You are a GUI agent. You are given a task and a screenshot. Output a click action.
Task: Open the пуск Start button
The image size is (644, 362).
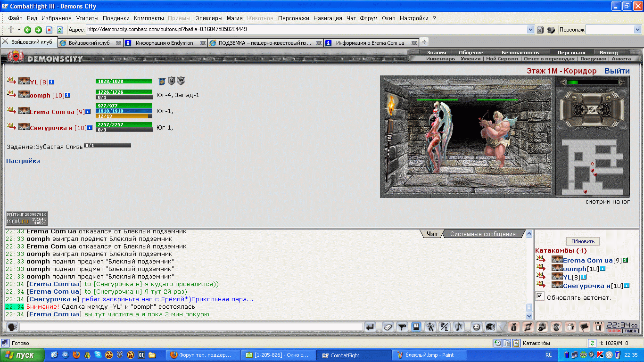[23, 355]
